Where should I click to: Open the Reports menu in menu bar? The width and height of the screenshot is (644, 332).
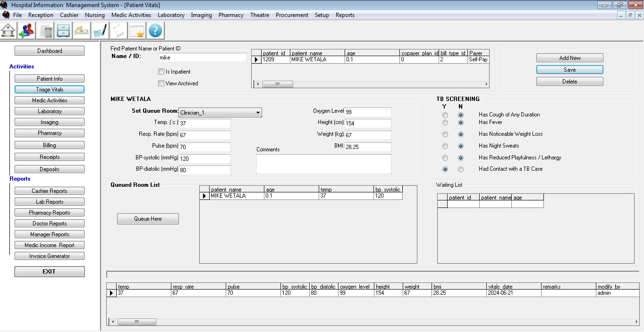(x=345, y=15)
